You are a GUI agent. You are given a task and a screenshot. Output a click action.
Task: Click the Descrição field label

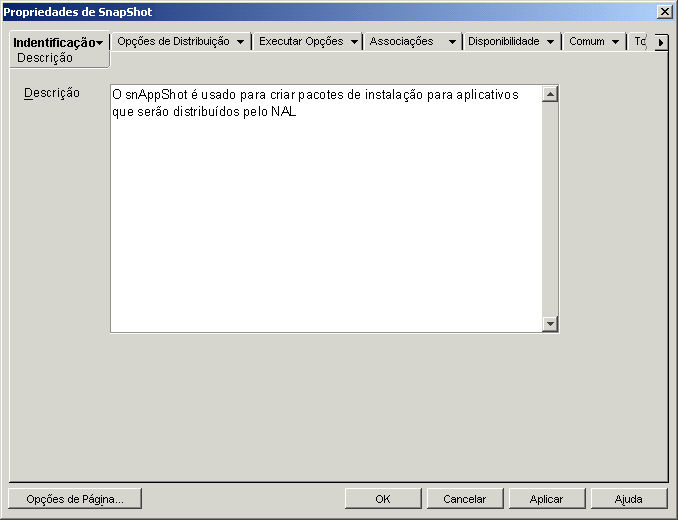pos(52,93)
